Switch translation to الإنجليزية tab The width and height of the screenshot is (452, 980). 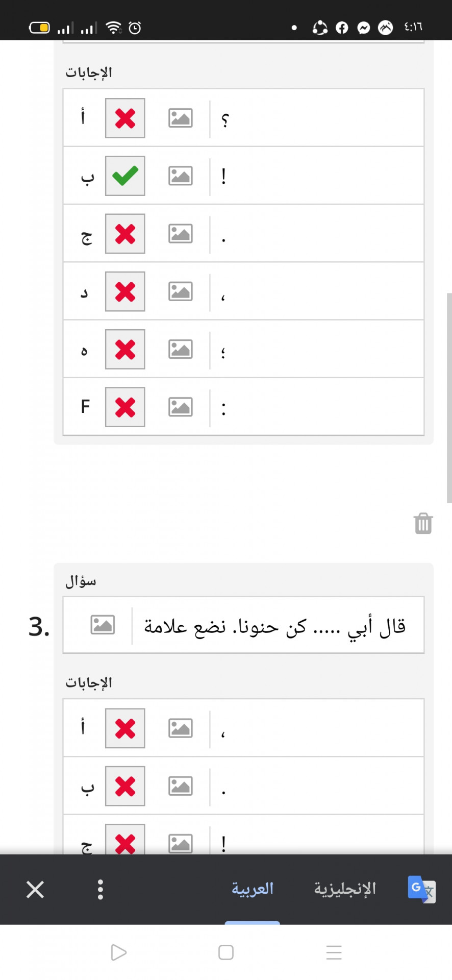pyautogui.click(x=345, y=889)
